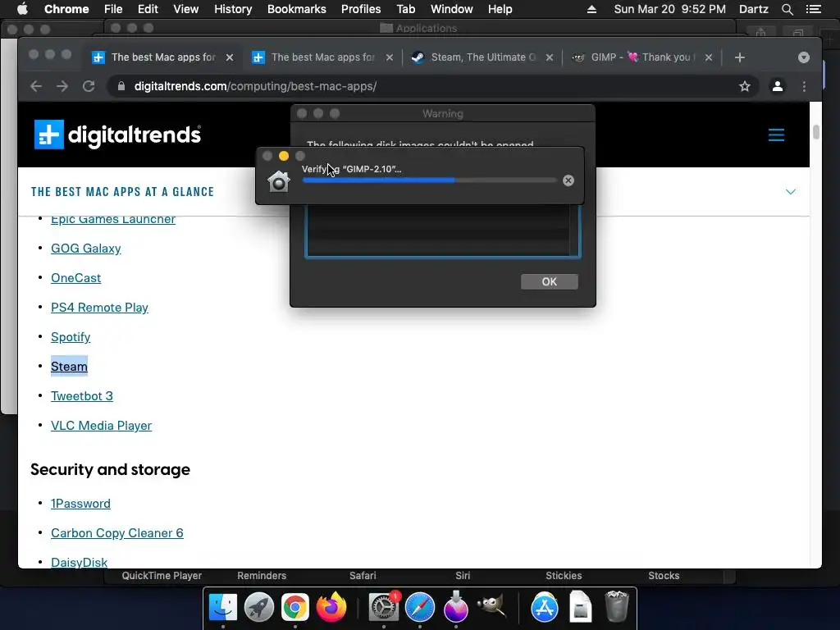This screenshot has height=630, width=840.
Task: Close the Steam tab
Action: coord(549,57)
